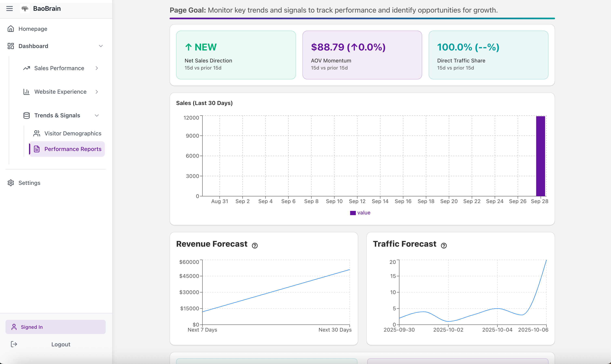Select Performance Reports menu item
Viewport: 611px width, 364px height.
point(73,149)
